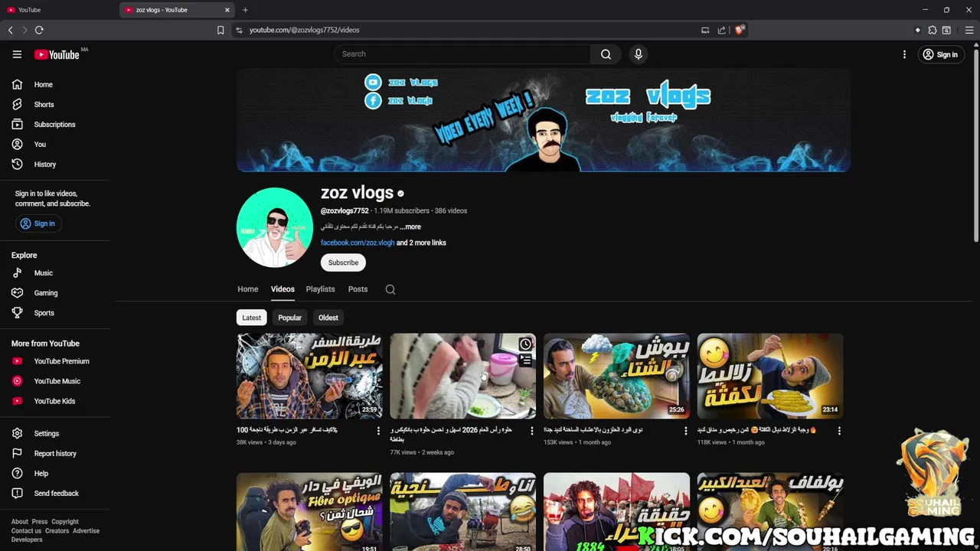Click the browser reload button
This screenshot has height=551, width=980.
[39, 30]
